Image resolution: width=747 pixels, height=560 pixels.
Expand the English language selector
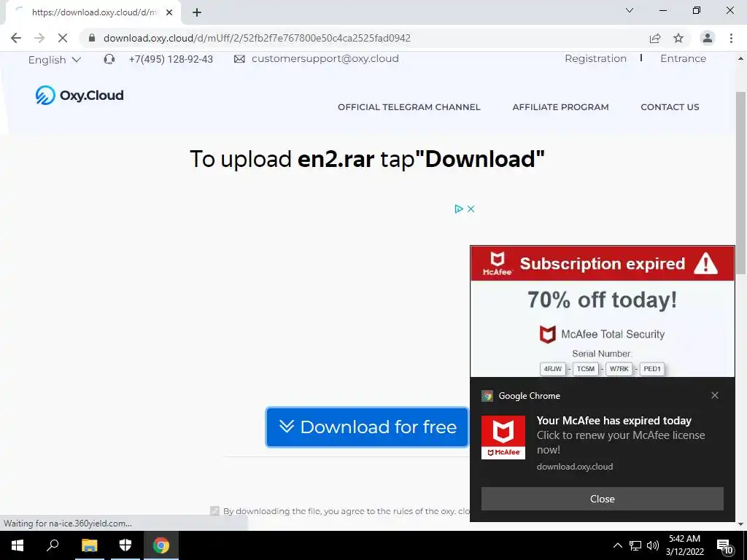(54, 60)
